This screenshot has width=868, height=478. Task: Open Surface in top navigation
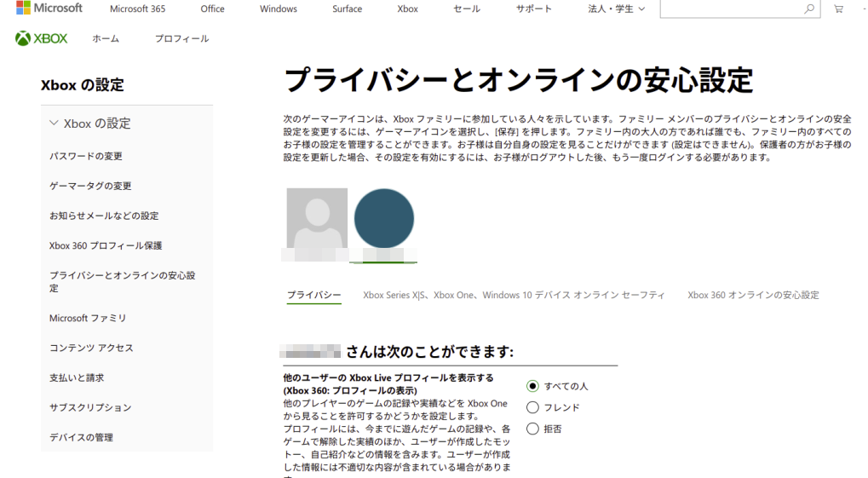click(347, 9)
